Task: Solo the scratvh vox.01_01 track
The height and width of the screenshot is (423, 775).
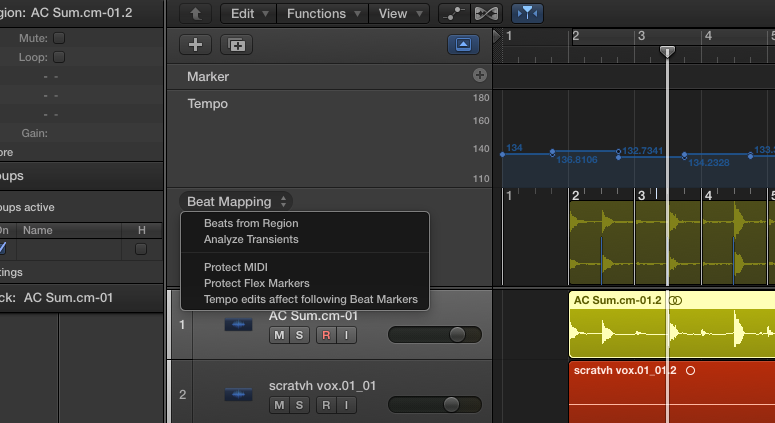Action: [x=299, y=405]
